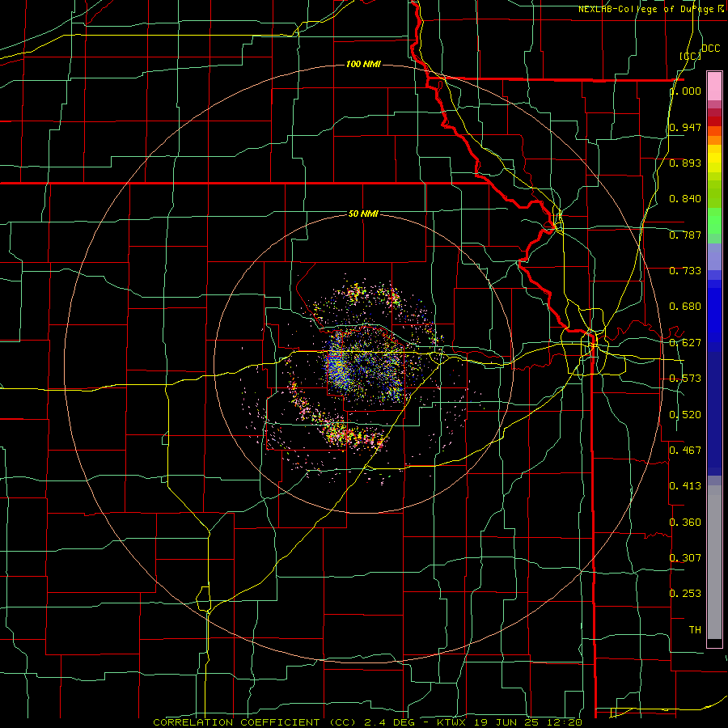Click the 0.947 legend value
The height and width of the screenshot is (728, 728).
685,127
